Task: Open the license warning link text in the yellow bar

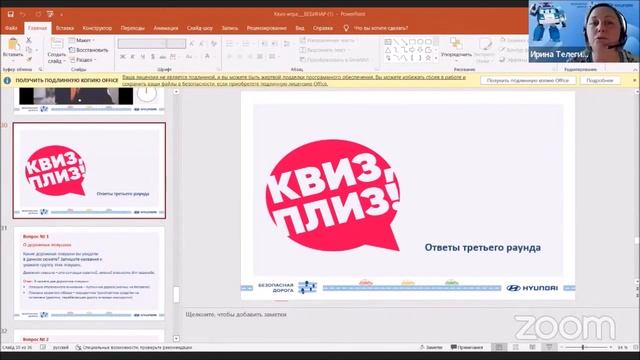Action: point(294,80)
